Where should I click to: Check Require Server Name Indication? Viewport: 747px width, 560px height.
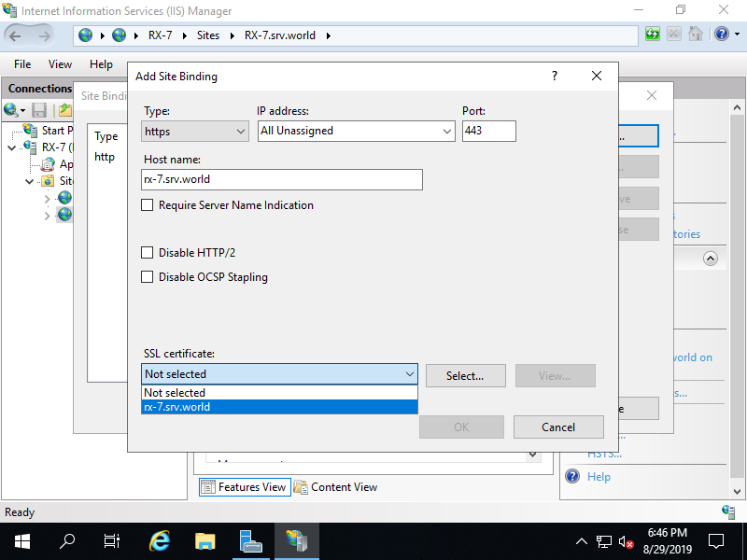(147, 205)
